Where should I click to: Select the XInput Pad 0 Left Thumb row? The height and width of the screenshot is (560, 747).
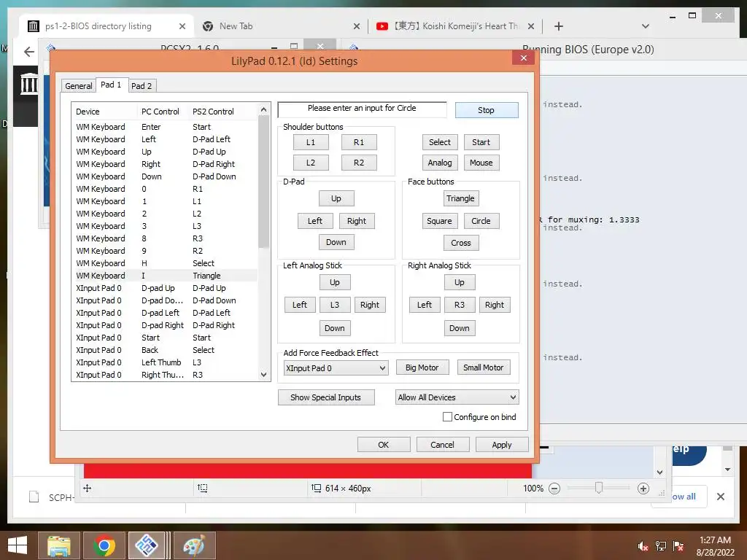coord(165,362)
